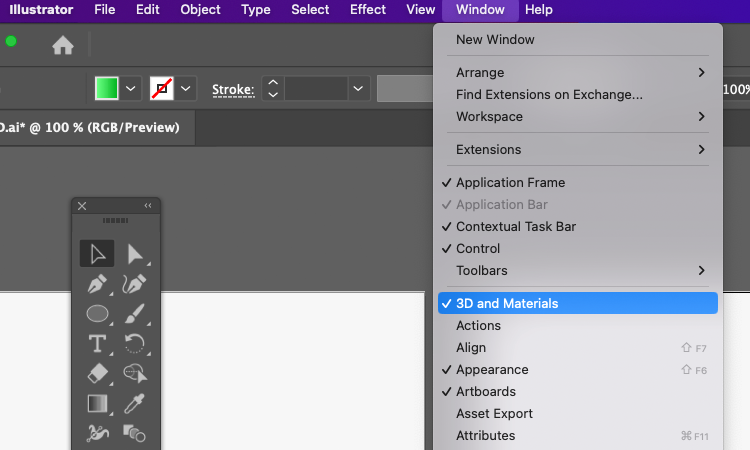
Task: Expand the Extensions submenu
Action: point(578,150)
